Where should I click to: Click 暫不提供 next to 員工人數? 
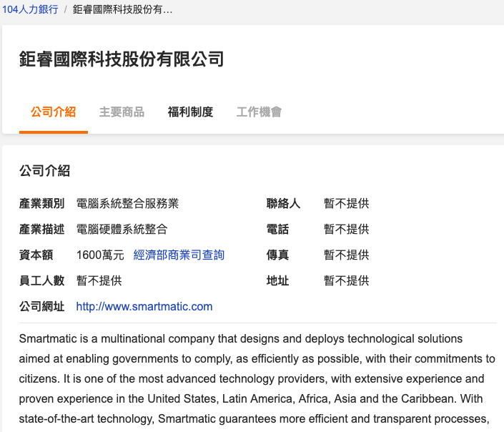coord(99,281)
